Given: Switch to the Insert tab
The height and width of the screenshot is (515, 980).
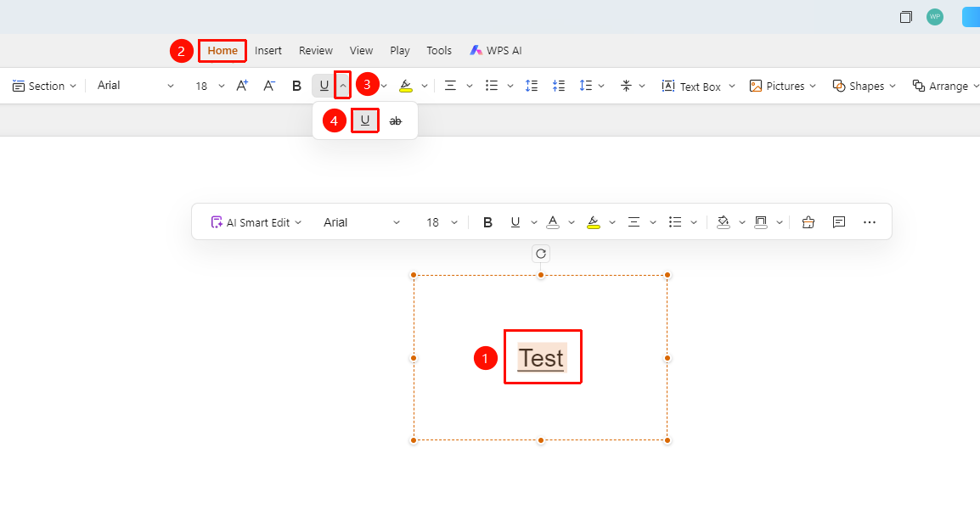Looking at the screenshot, I should pyautogui.click(x=268, y=51).
